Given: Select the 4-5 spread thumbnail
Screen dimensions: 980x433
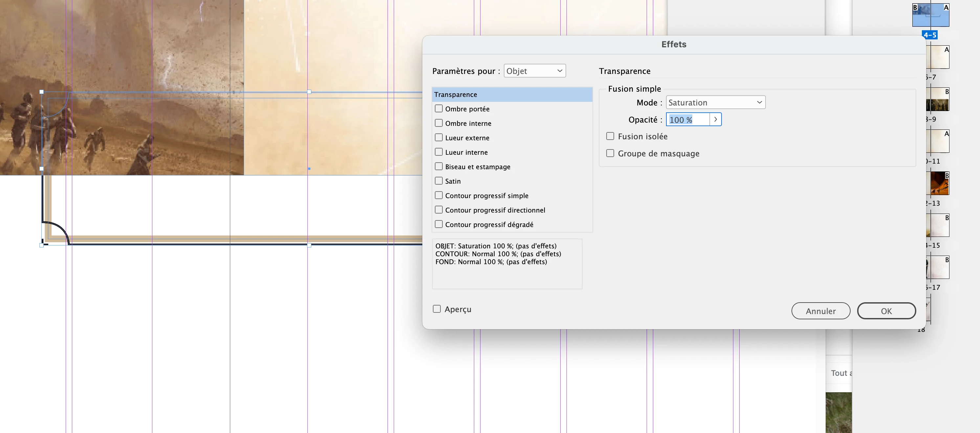Looking at the screenshot, I should click(930, 15).
